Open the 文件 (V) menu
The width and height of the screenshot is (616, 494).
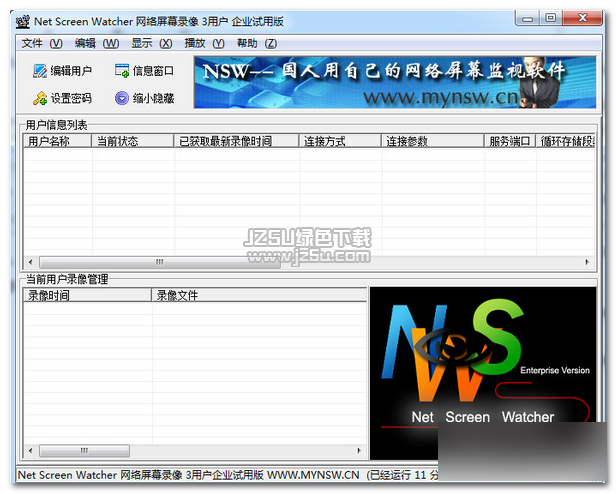[42, 43]
